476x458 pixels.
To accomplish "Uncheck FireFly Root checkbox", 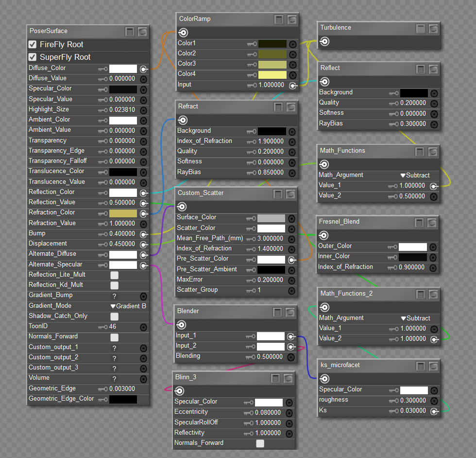I will click(33, 44).
